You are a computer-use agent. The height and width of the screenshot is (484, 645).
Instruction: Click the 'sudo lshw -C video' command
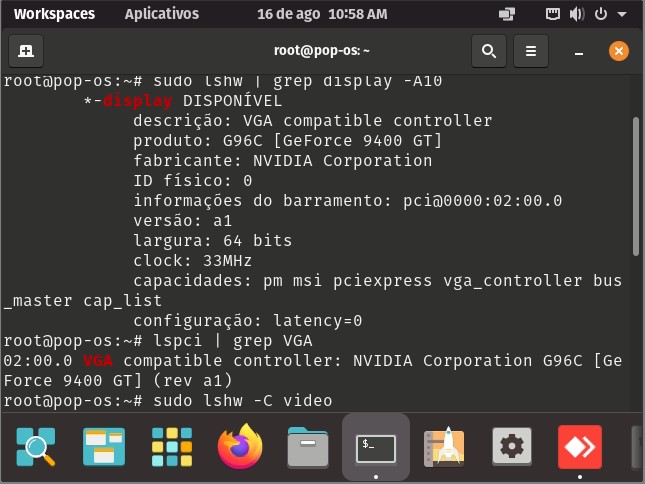(243, 401)
